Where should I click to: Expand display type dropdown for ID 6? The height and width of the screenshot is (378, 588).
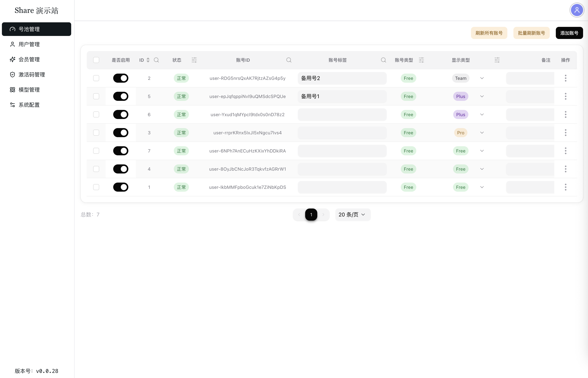pos(482,114)
